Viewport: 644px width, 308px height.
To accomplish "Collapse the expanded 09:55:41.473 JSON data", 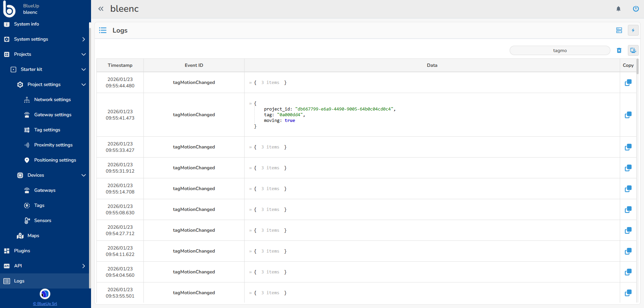I will click(x=251, y=103).
